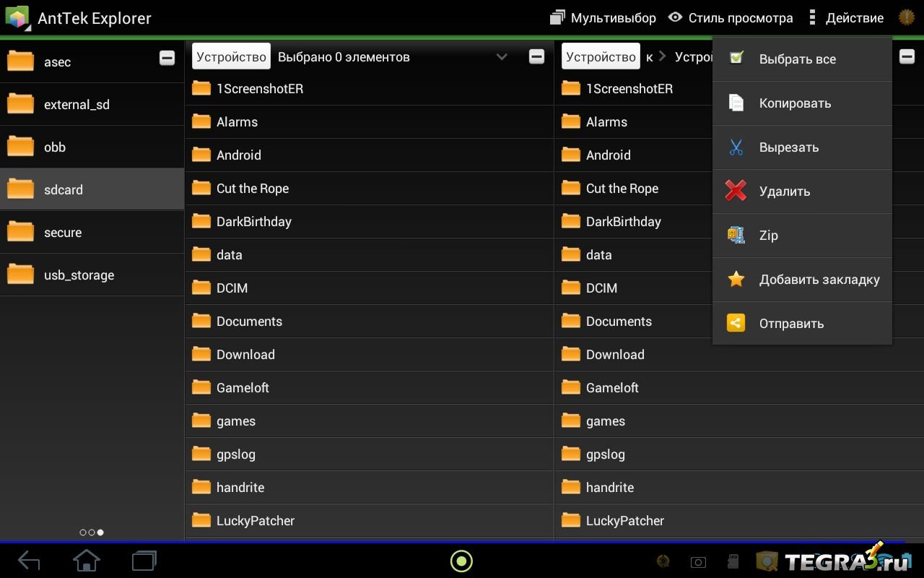The height and width of the screenshot is (578, 924).
Task: Click the Copy documents icon
Action: (x=736, y=103)
